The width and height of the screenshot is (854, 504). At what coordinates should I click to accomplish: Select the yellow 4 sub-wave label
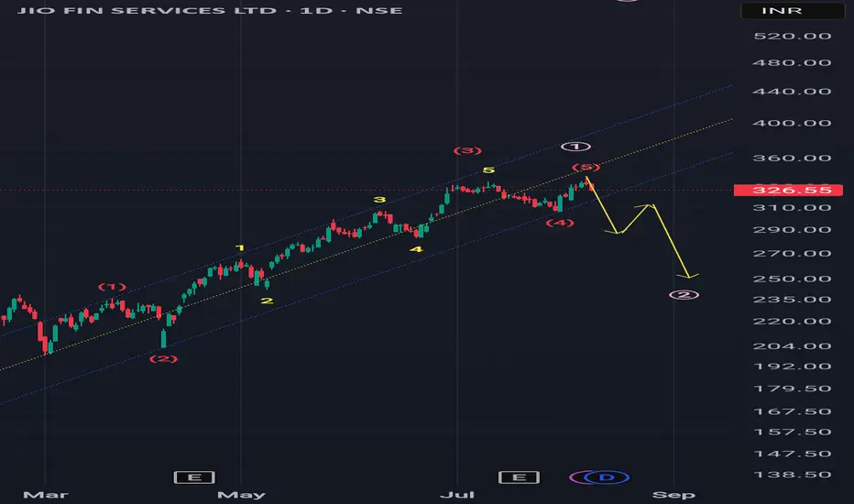[416, 249]
